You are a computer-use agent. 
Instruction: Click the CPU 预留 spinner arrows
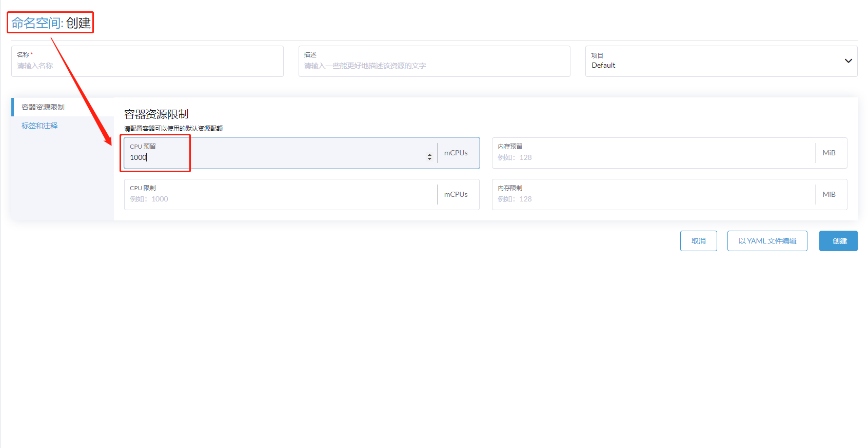click(x=429, y=157)
